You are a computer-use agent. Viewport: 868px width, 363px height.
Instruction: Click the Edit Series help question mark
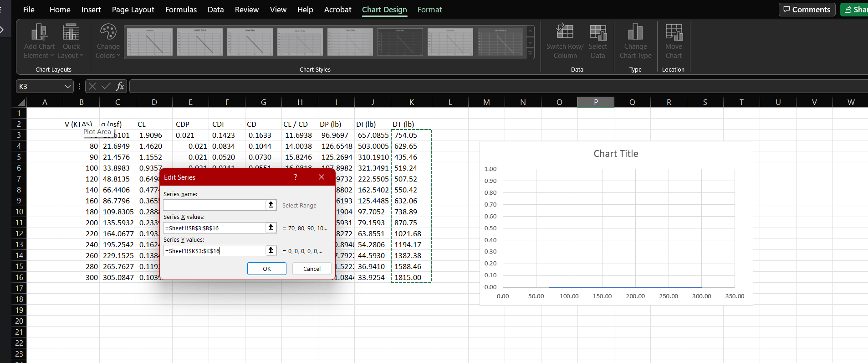[x=296, y=177]
